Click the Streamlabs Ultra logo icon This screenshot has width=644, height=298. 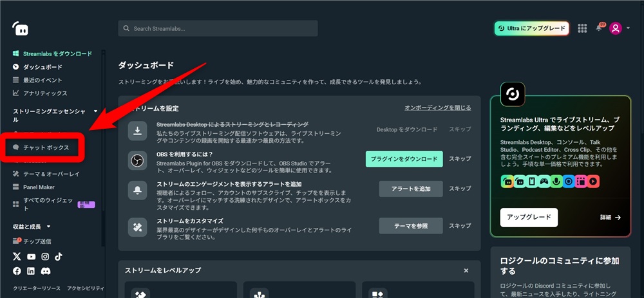point(513,95)
